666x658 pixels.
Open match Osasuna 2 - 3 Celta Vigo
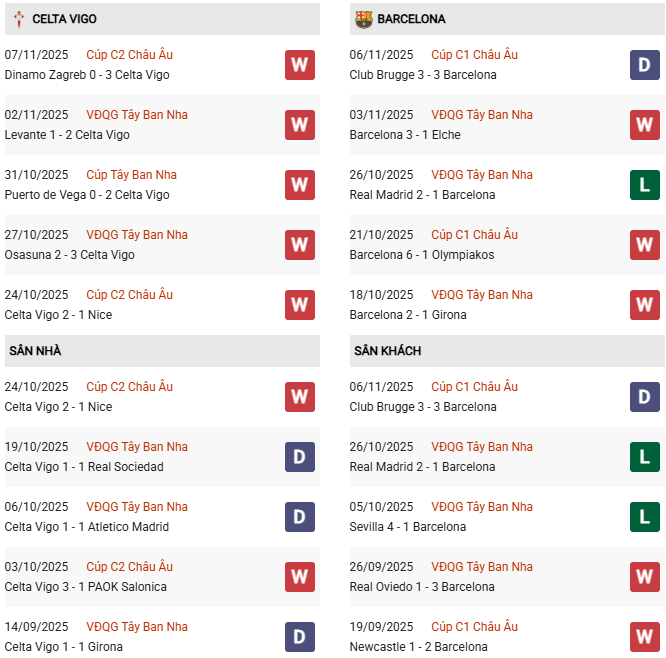(x=69, y=255)
